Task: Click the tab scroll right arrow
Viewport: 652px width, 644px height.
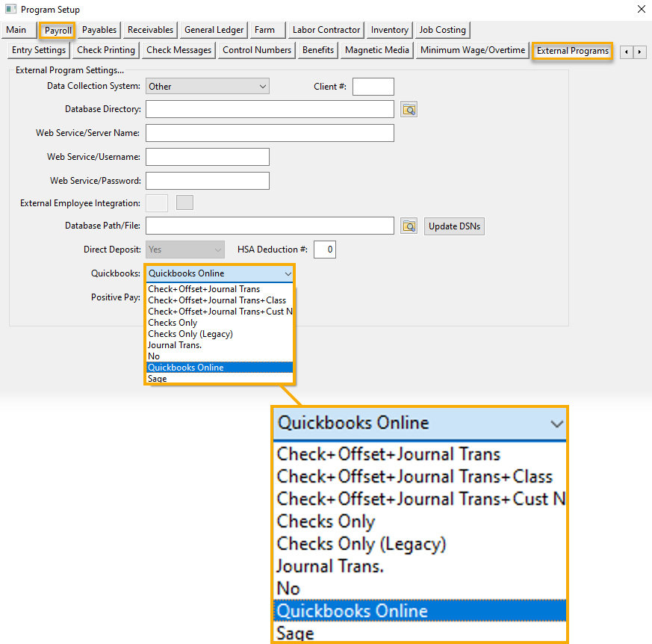Action: coord(640,52)
